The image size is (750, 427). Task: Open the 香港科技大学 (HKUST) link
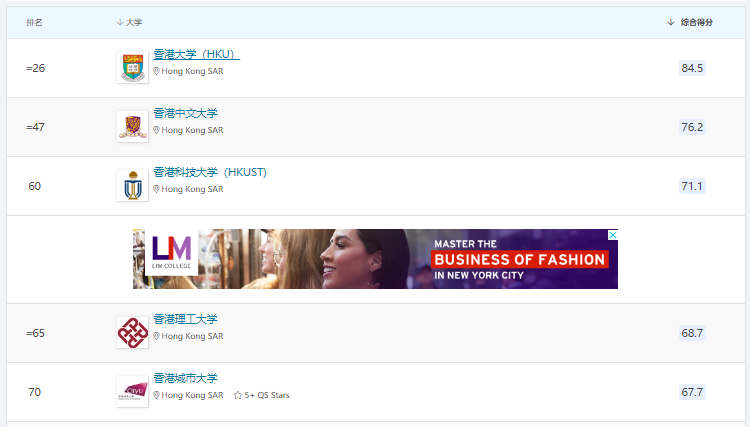[x=210, y=172]
